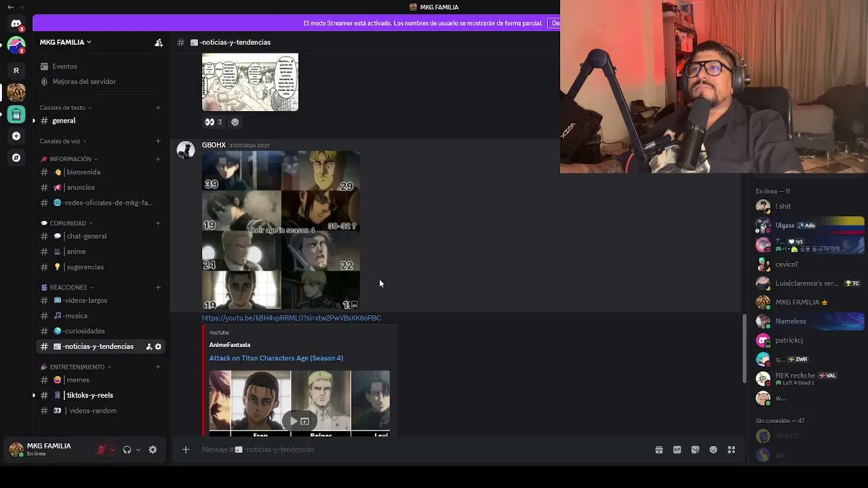Open GBOHX's profile from the username
The height and width of the screenshot is (488, 868).
[x=214, y=145]
